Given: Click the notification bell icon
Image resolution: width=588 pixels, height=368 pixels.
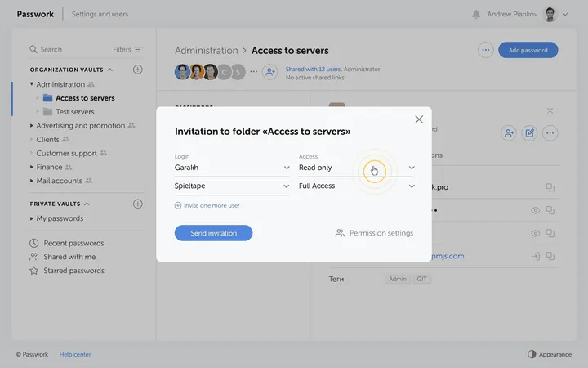Looking at the screenshot, I should [476, 14].
